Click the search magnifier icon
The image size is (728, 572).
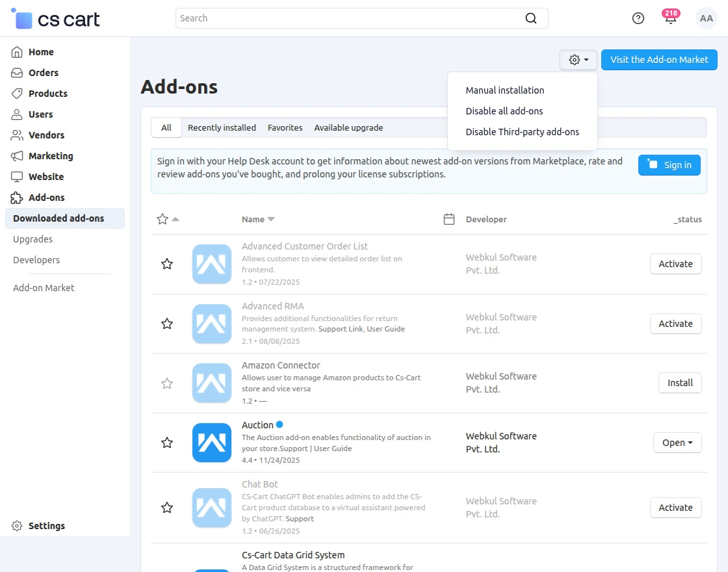click(x=531, y=18)
